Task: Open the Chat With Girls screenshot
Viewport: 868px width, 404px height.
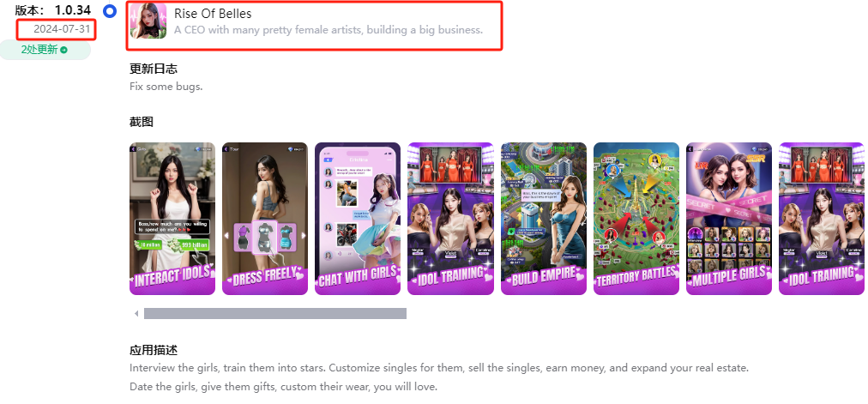Action: coord(358,219)
